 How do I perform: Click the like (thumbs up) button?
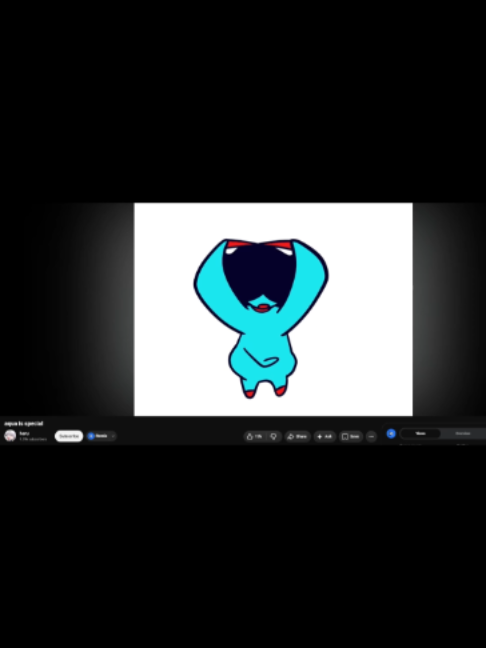pyautogui.click(x=255, y=436)
